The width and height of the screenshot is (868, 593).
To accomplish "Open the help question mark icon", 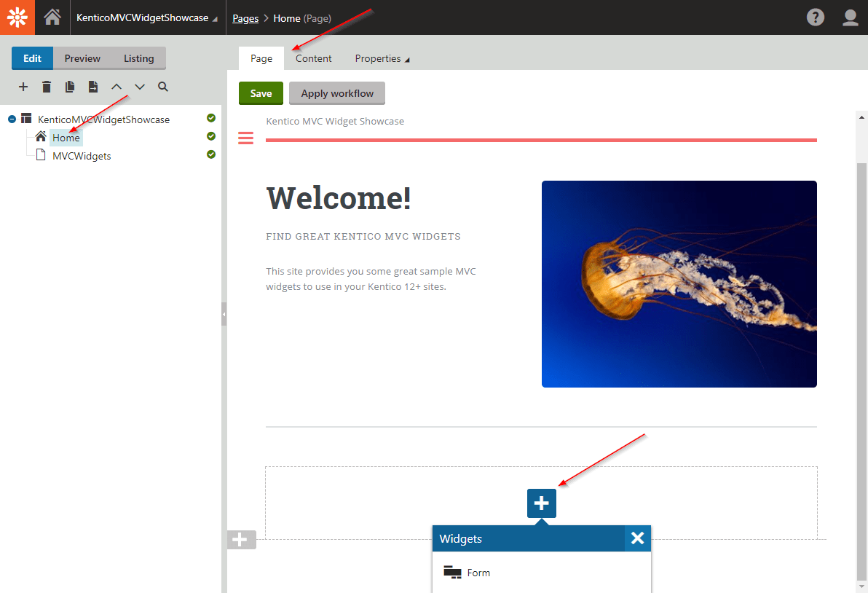I will pos(816,17).
